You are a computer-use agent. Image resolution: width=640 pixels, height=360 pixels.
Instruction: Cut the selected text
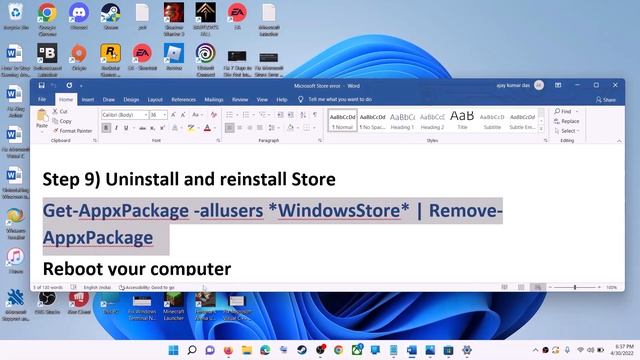click(60, 111)
